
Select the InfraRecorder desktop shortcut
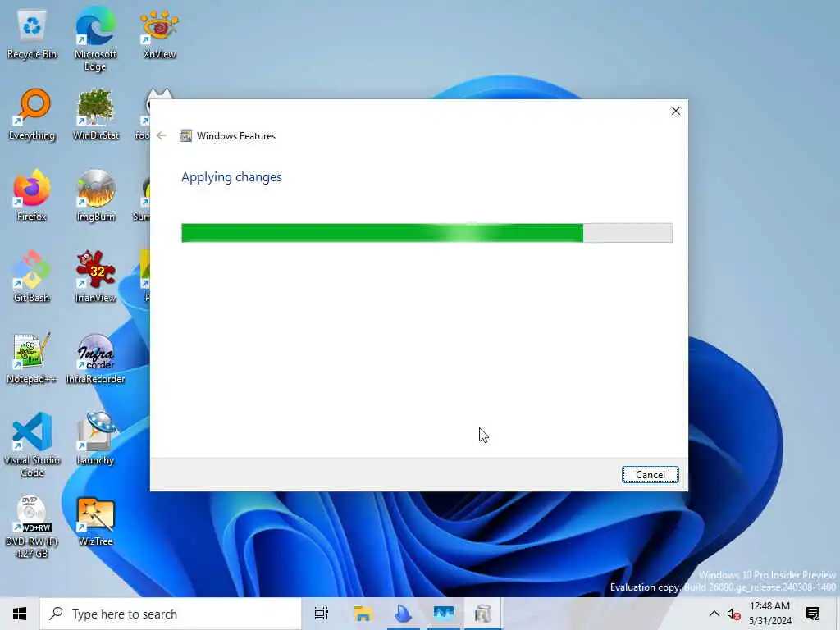[x=95, y=358]
